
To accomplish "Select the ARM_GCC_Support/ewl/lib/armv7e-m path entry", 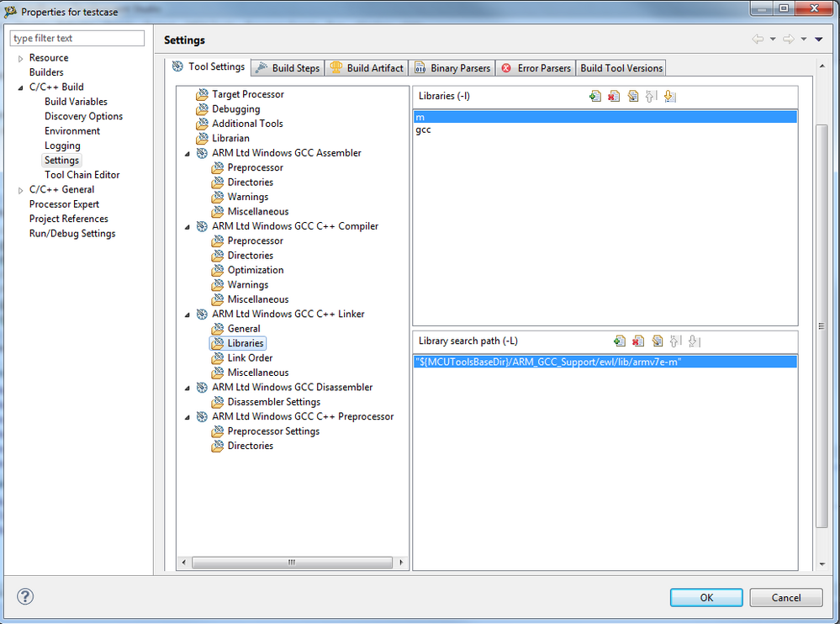I will [605, 362].
